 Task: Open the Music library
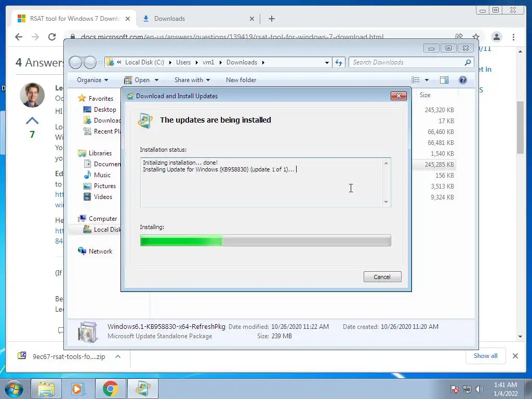[102, 175]
